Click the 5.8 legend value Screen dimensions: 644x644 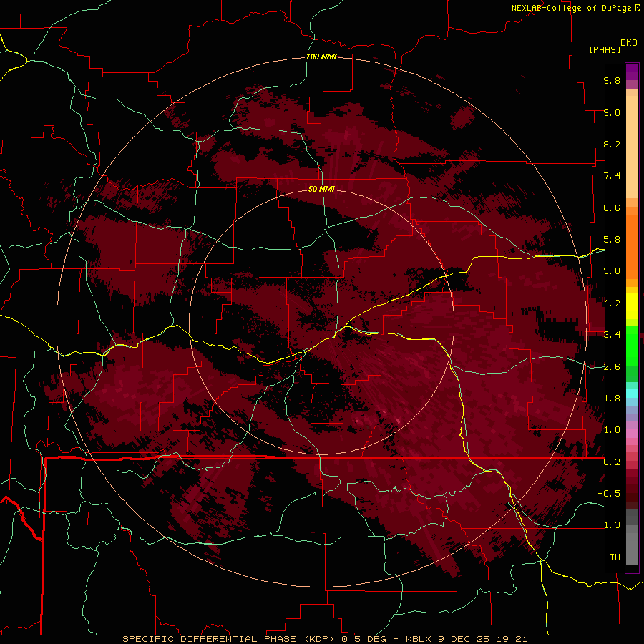[x=612, y=240]
